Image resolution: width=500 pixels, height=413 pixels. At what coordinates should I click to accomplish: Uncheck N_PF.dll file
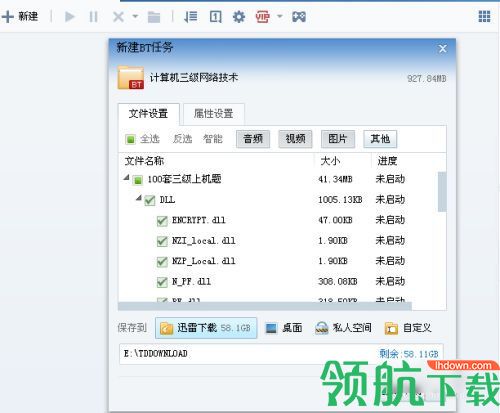[162, 282]
